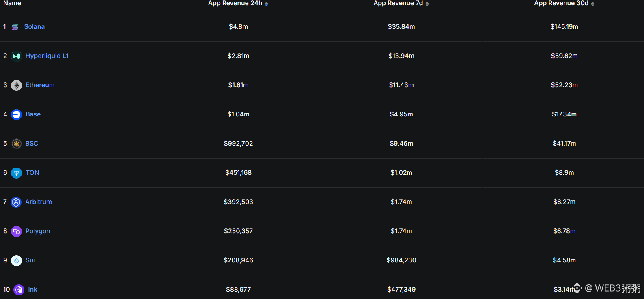
Task: Click Solana's $145.19m 30d revenue value
Action: [564, 27]
